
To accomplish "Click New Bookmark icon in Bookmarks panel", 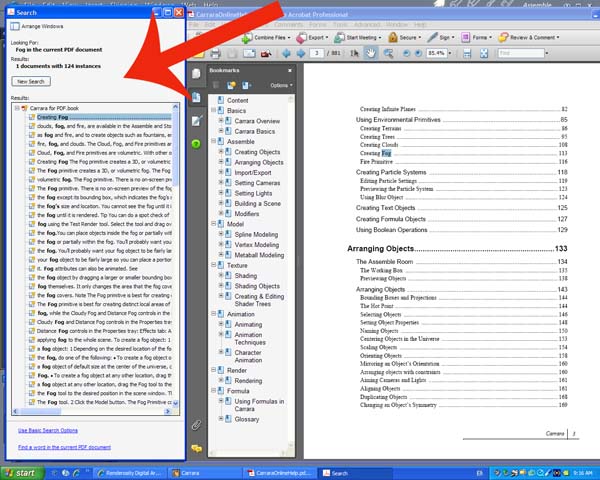I will [x=231, y=85].
